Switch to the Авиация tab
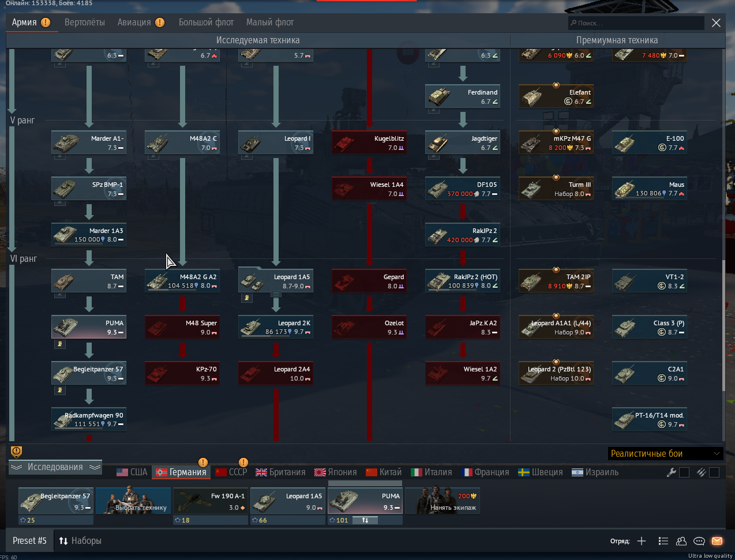The image size is (735, 560). (134, 22)
